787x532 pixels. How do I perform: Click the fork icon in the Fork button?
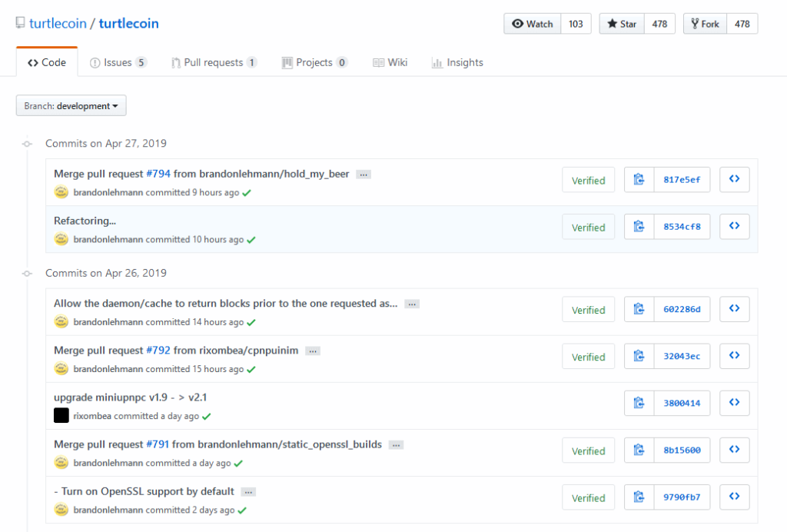coord(692,23)
